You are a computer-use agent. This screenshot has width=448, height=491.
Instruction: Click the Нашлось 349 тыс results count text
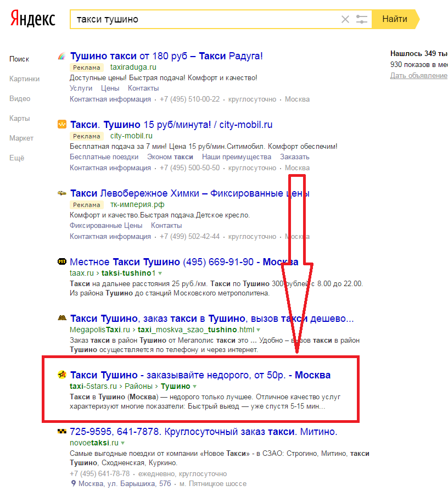(x=419, y=53)
